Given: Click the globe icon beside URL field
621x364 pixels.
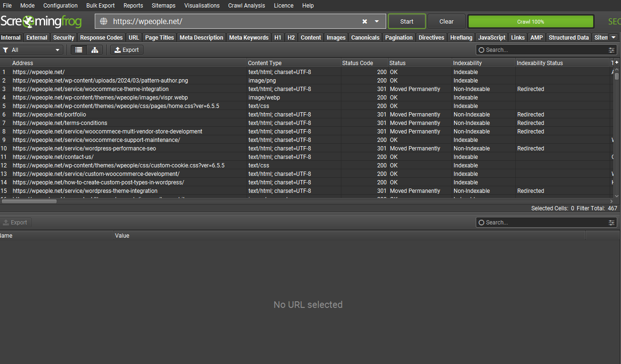Looking at the screenshot, I should pos(104,21).
